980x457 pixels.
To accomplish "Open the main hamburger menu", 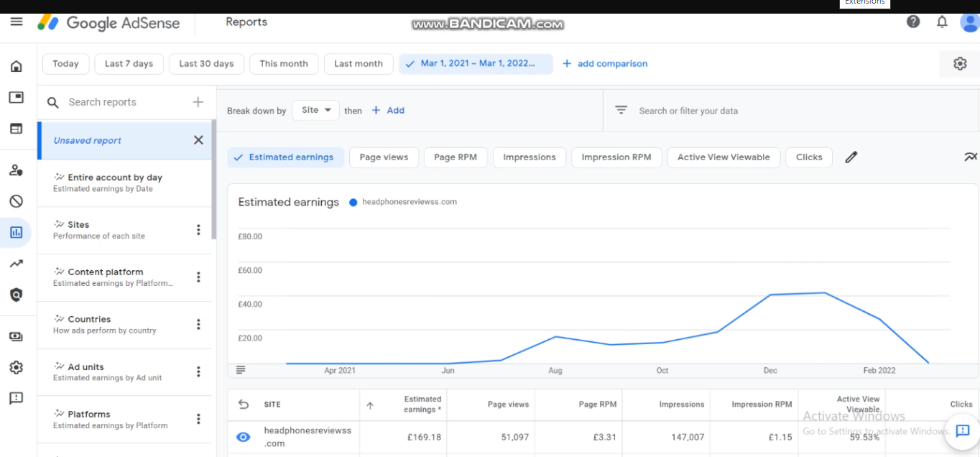I will (17, 22).
